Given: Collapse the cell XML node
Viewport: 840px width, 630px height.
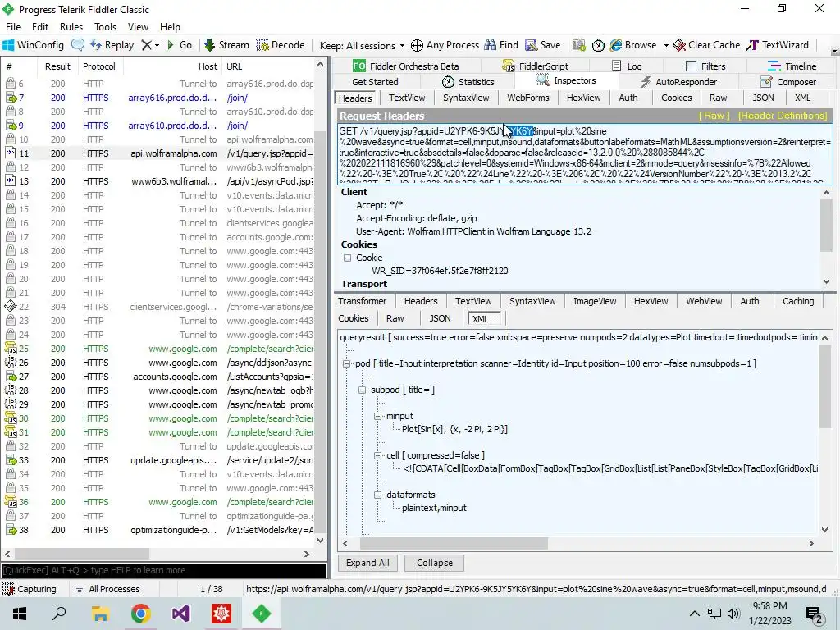Looking at the screenshot, I should pos(377,455).
